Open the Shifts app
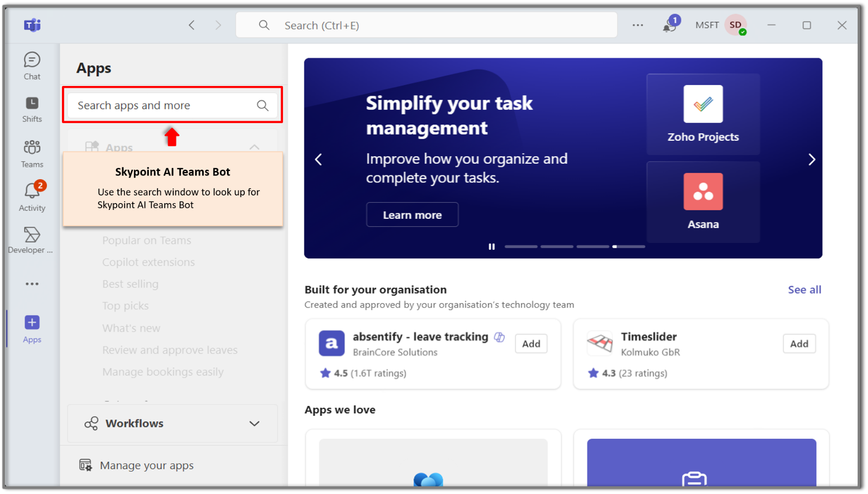 [x=32, y=109]
